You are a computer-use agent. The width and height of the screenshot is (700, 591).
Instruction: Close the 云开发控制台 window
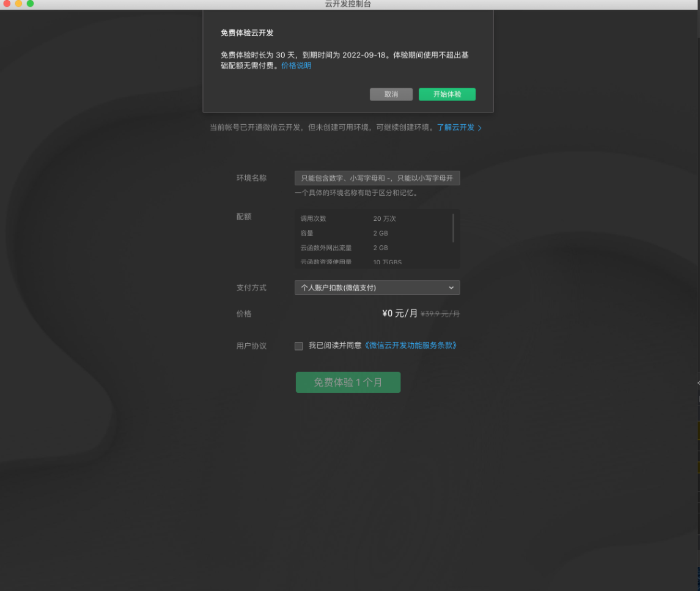[7, 3]
